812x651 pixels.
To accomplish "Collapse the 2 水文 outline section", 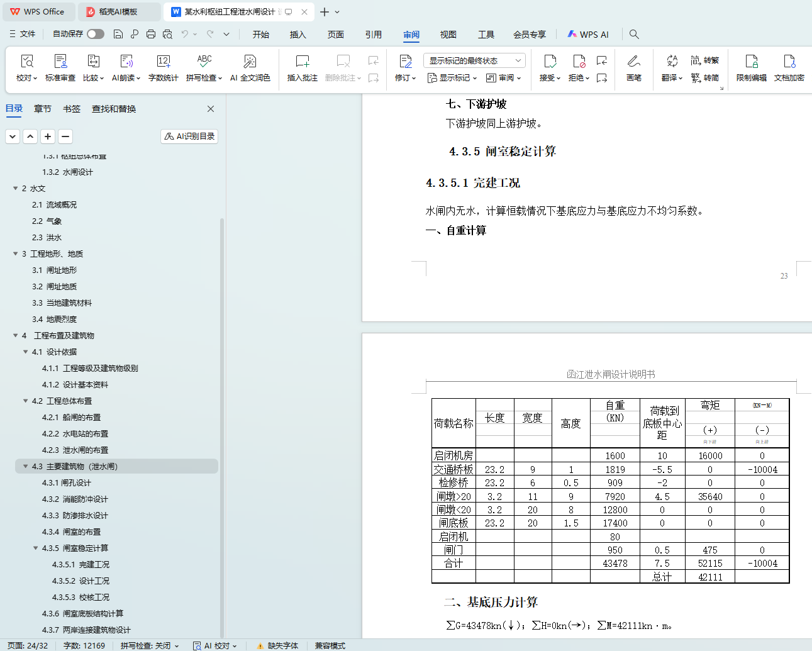I will (16, 188).
